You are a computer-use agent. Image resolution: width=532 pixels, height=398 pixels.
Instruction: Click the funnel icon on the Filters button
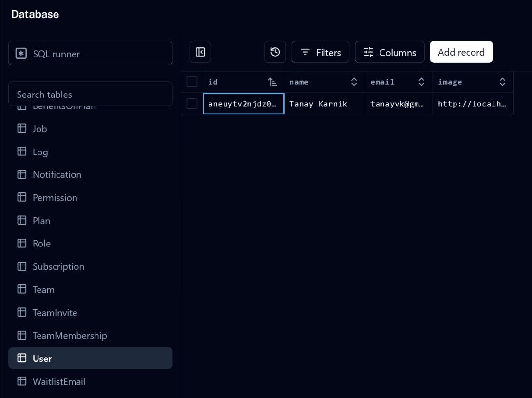(305, 52)
